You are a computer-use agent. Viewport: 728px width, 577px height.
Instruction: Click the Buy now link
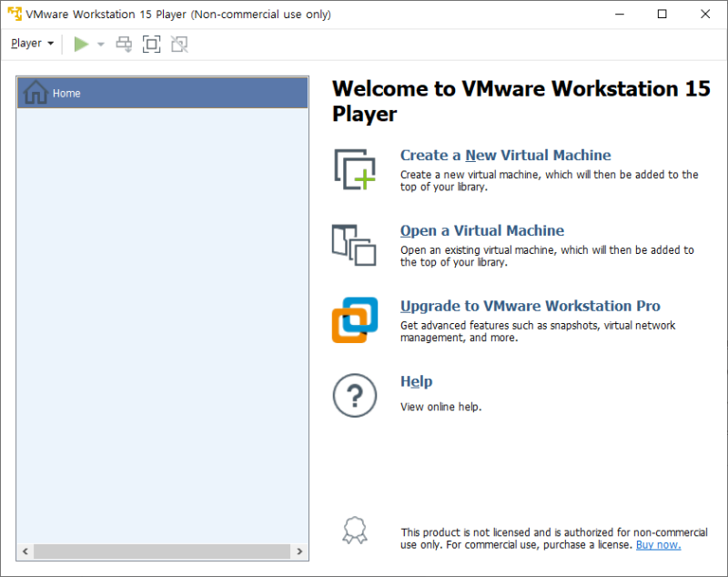pyautogui.click(x=658, y=544)
